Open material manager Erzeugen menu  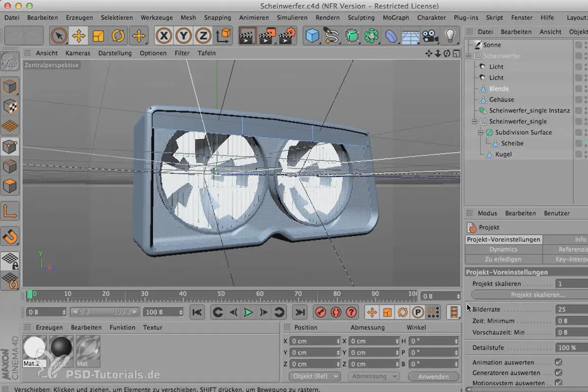coord(49,327)
